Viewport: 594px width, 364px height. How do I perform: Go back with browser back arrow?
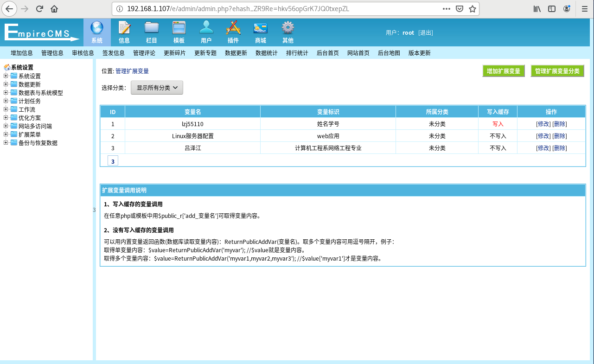click(10, 8)
